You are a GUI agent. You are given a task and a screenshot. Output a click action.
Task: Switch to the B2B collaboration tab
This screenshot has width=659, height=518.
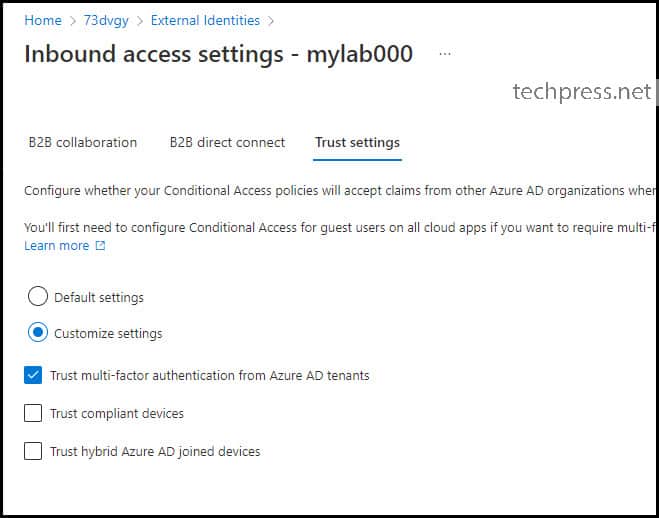tap(83, 142)
